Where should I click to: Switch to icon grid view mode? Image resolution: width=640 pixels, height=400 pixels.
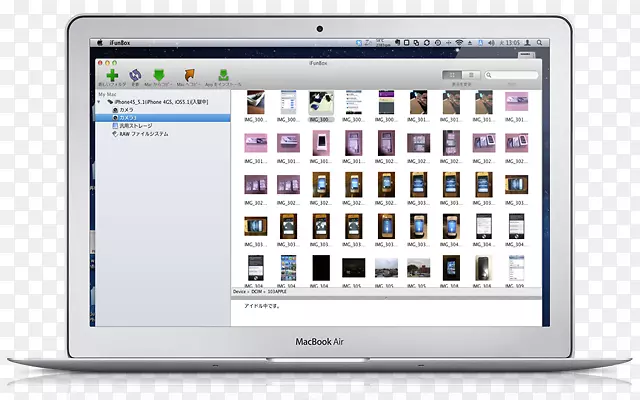click(451, 75)
